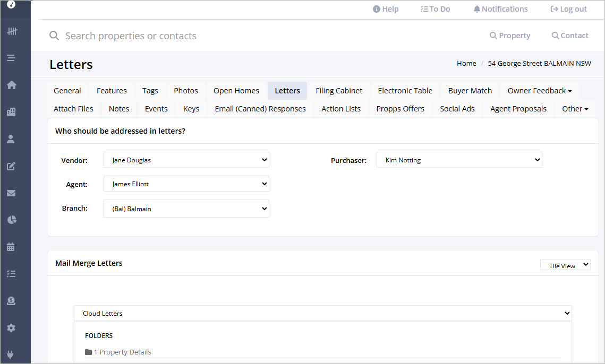
Task: Click the plug integrations sidebar icon
Action: coord(11,354)
